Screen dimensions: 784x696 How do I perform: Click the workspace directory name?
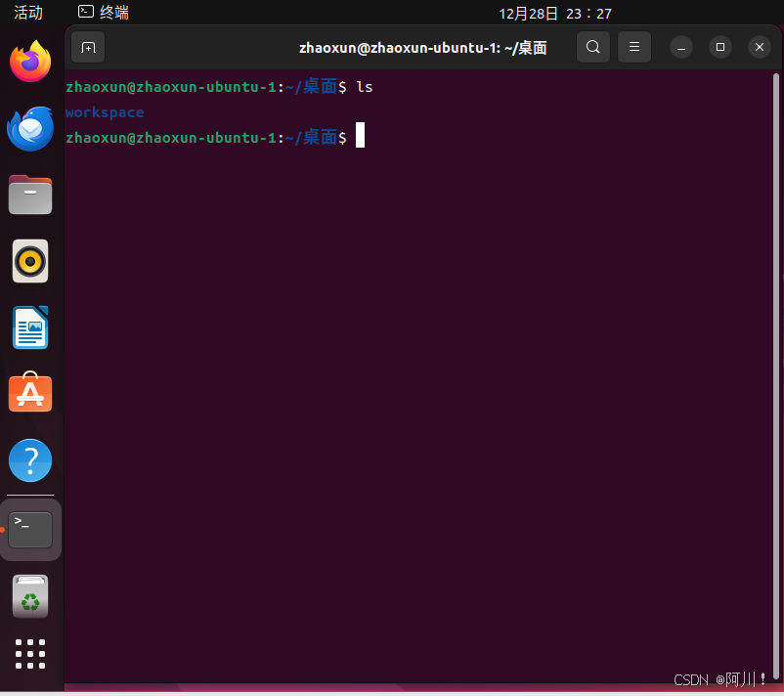[x=105, y=112]
